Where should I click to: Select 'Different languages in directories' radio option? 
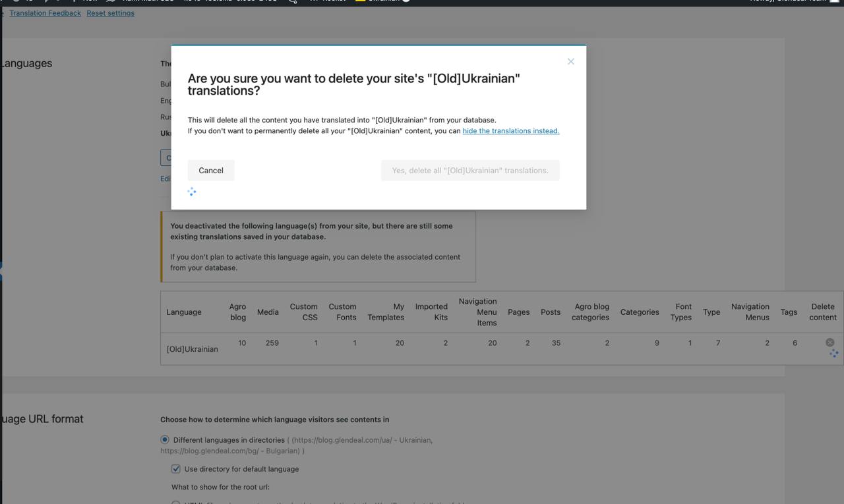[x=165, y=439]
